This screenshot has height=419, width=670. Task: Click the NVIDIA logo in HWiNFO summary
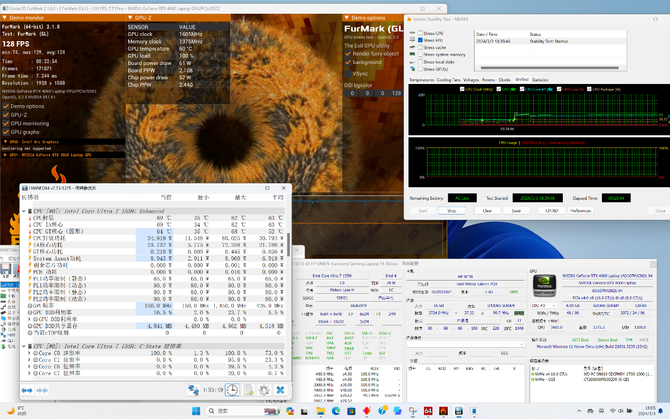(x=544, y=286)
